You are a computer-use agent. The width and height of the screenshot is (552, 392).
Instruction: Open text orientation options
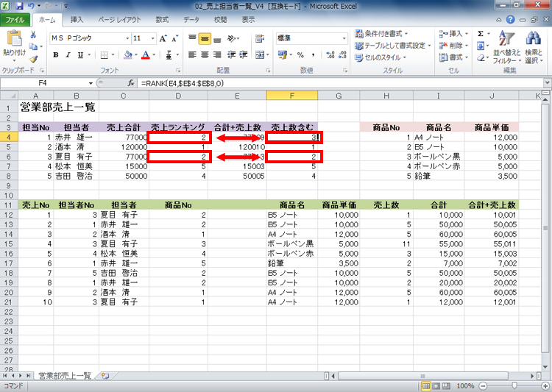click(x=232, y=38)
